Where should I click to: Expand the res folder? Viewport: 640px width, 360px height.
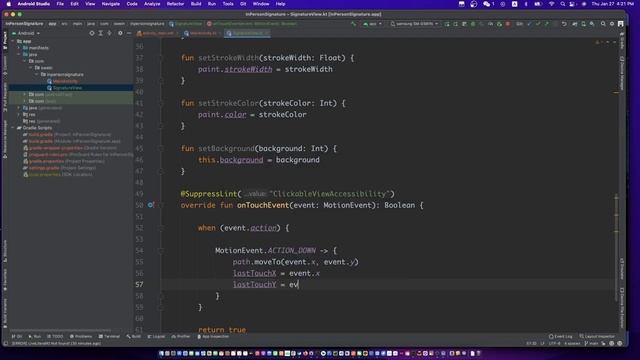tap(19, 114)
